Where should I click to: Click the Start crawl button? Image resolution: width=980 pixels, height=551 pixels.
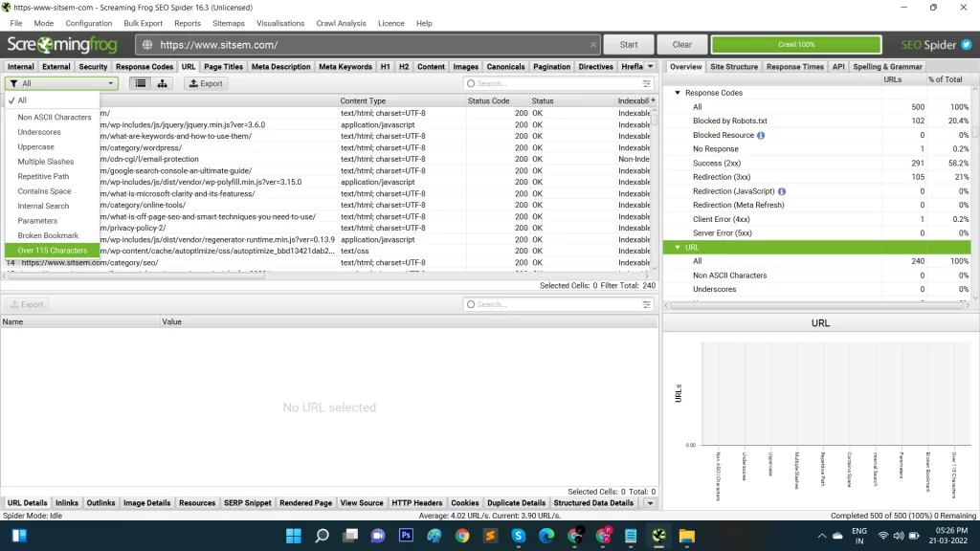pos(629,45)
